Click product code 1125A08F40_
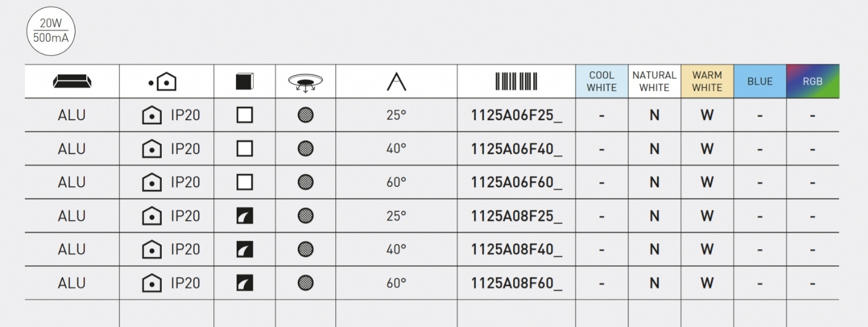 click(x=516, y=250)
